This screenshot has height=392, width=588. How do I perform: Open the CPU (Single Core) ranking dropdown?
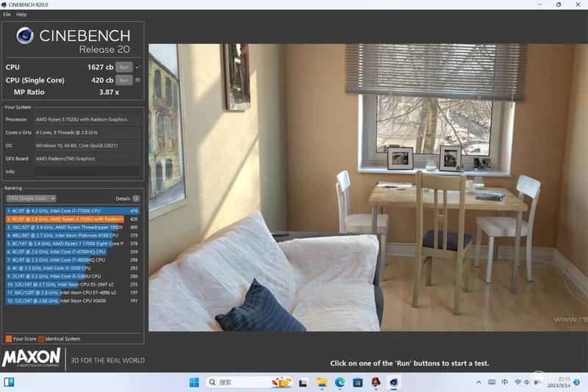point(31,198)
